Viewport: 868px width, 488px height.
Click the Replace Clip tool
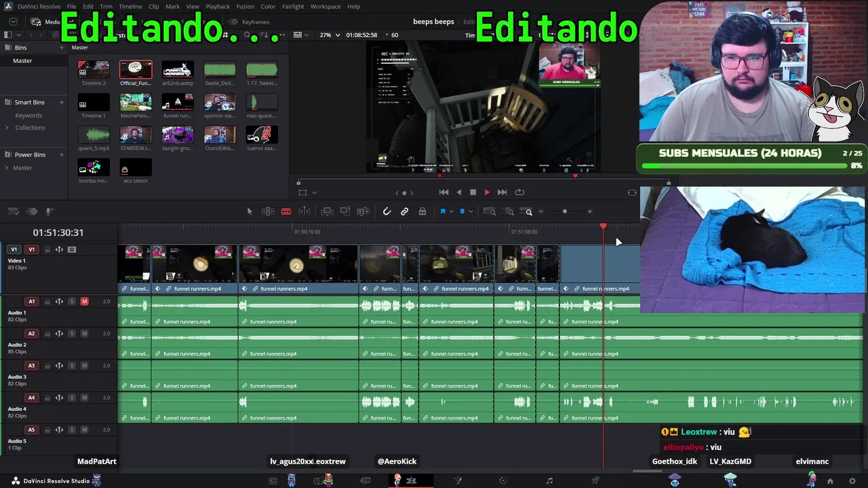[363, 211]
